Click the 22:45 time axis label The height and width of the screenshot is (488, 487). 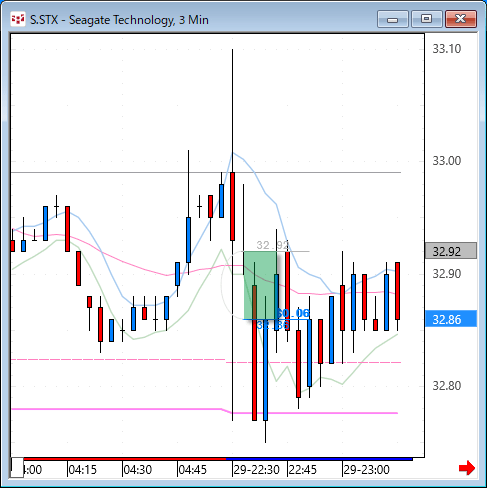[303, 470]
